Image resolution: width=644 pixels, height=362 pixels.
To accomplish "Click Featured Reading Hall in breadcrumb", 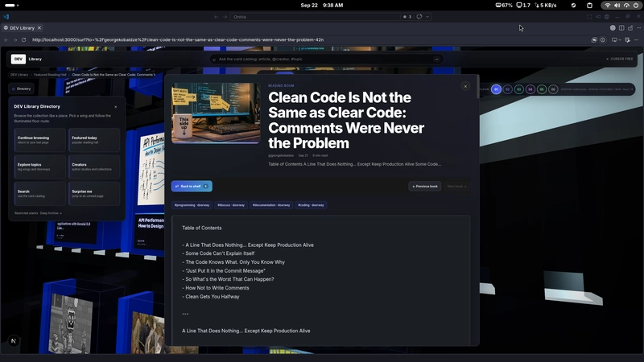I will point(50,75).
